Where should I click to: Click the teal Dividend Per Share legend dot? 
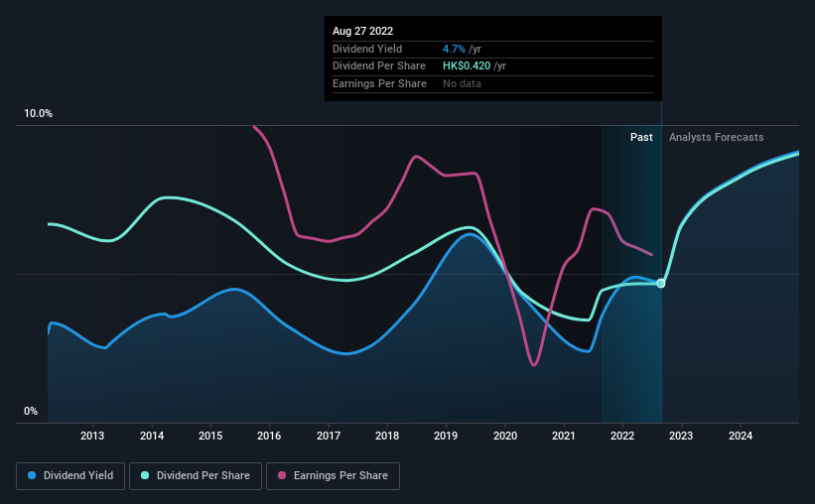click(x=145, y=475)
